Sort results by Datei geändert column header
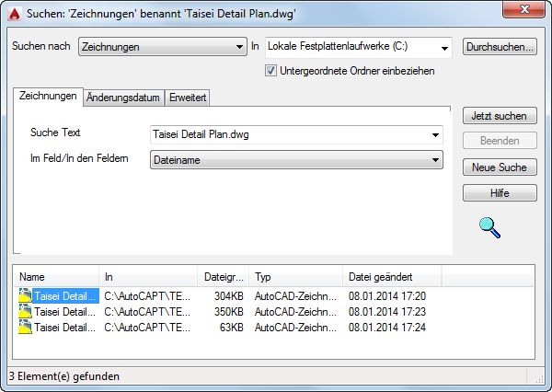Screen dimensions: 552x392 click(x=392, y=277)
